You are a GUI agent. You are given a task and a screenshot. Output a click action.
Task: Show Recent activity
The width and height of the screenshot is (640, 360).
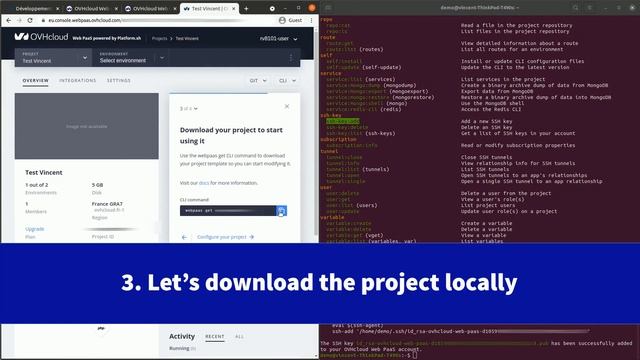click(215, 336)
